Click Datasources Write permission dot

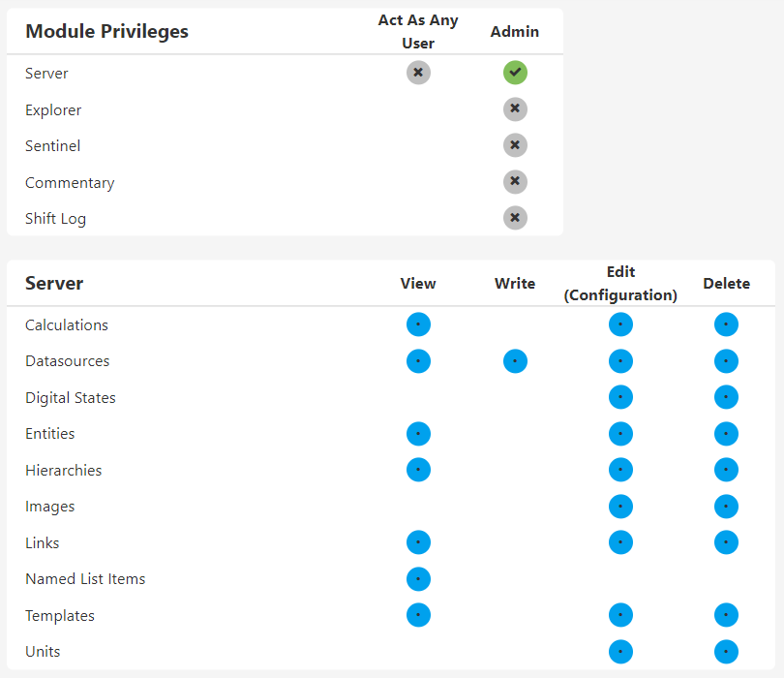point(515,361)
